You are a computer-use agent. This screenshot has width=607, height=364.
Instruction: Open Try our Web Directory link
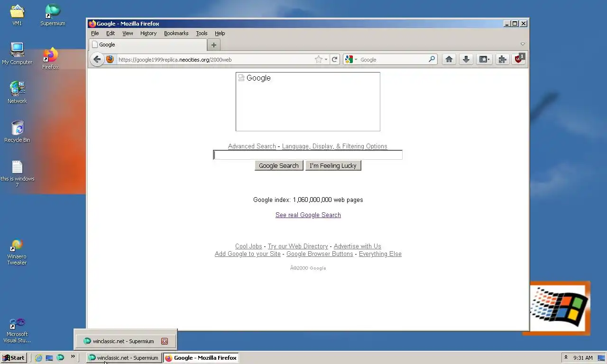coord(298,246)
